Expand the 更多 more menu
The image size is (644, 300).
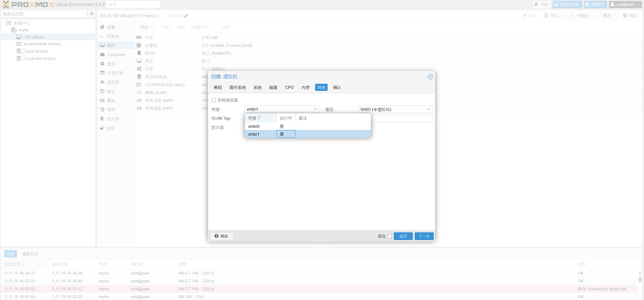click(609, 15)
